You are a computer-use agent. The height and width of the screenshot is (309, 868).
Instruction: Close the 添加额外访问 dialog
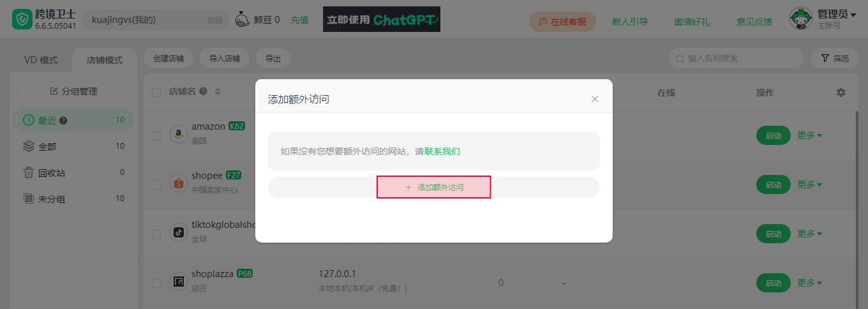point(595,99)
